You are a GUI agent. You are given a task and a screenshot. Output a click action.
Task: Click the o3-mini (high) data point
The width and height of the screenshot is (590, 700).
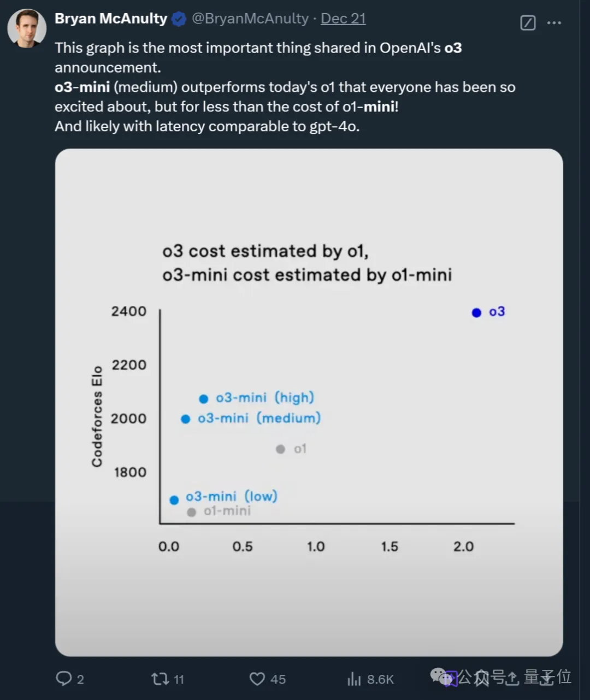[x=204, y=399]
